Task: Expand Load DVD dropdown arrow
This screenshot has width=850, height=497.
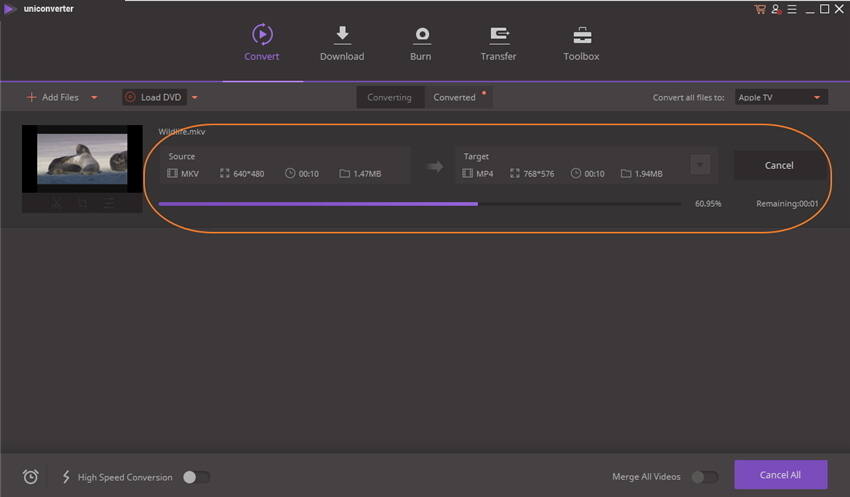Action: 195,98
